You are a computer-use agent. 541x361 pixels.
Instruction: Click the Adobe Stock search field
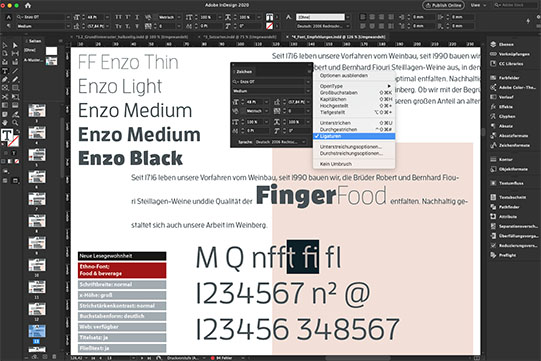pos(515,5)
